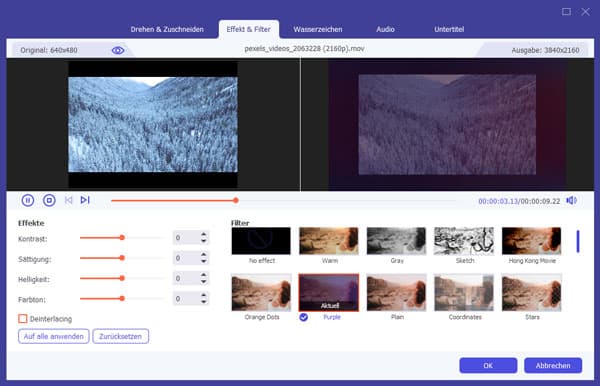This screenshot has width=600, height=386.
Task: Click the Auf alle anwenden button
Action: point(54,336)
